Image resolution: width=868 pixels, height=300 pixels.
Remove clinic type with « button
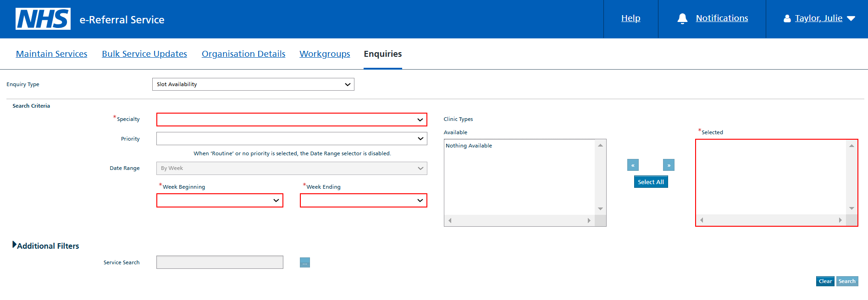coord(633,165)
